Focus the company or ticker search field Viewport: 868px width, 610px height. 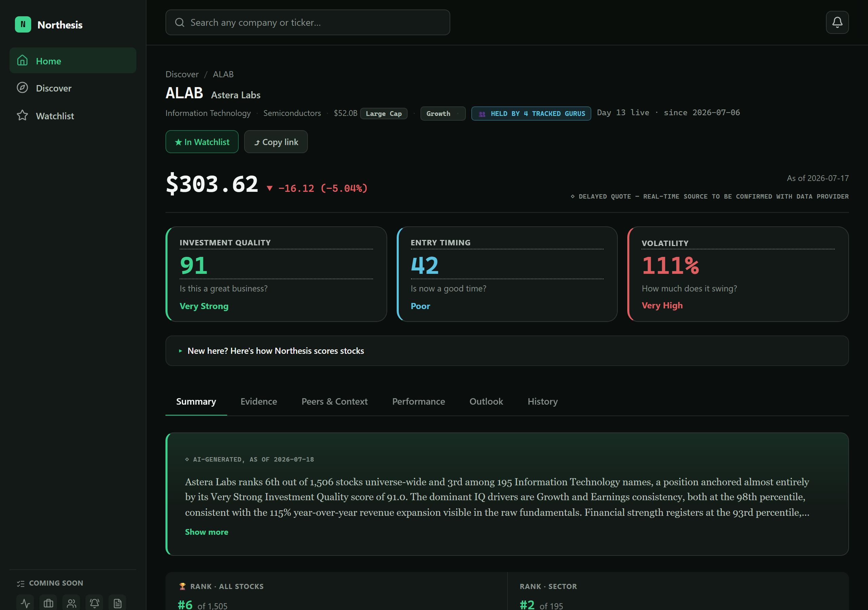pyautogui.click(x=308, y=22)
